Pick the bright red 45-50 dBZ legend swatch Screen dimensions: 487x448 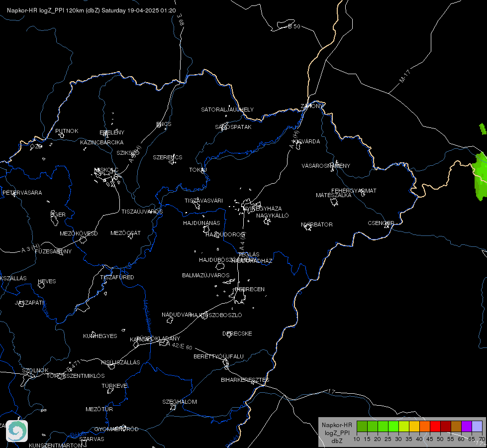[x=435, y=426]
